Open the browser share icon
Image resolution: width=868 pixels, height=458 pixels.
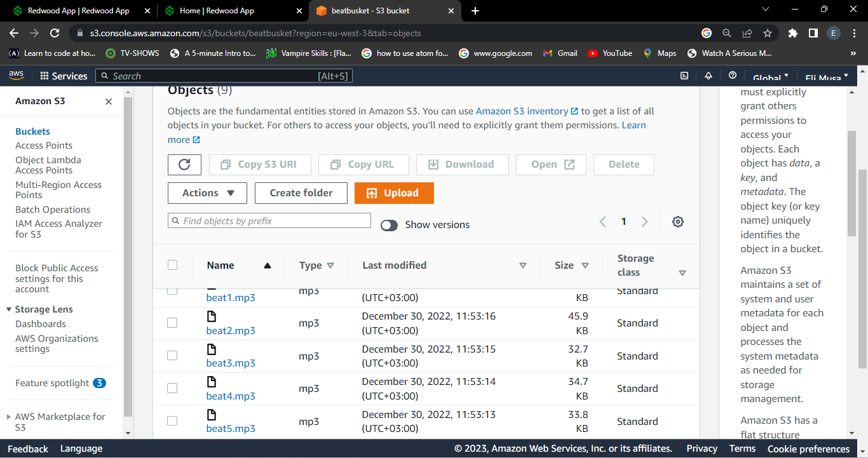click(747, 33)
